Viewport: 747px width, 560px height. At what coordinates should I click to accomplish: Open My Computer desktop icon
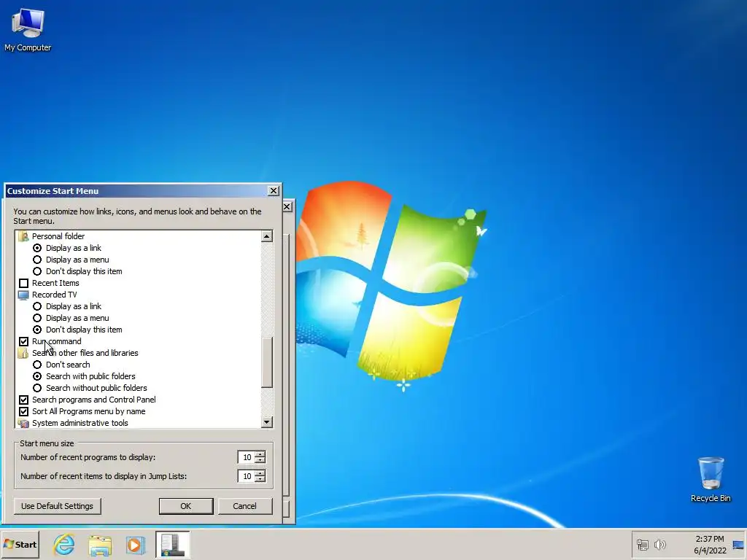click(28, 31)
